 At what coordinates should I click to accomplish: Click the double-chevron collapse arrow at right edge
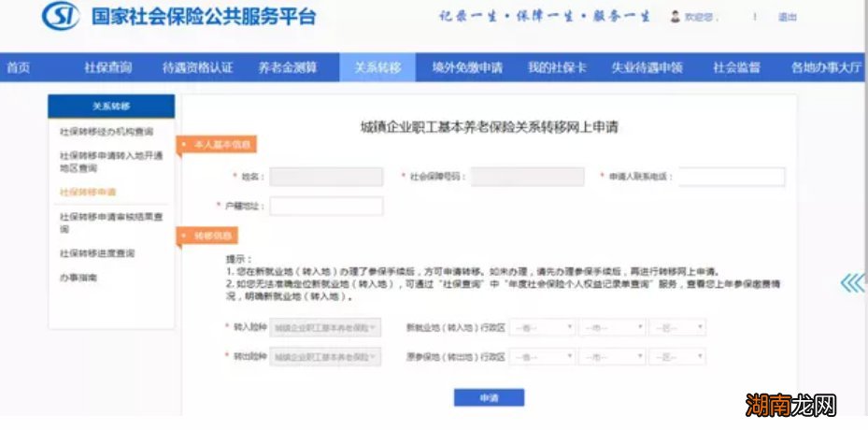[852, 282]
